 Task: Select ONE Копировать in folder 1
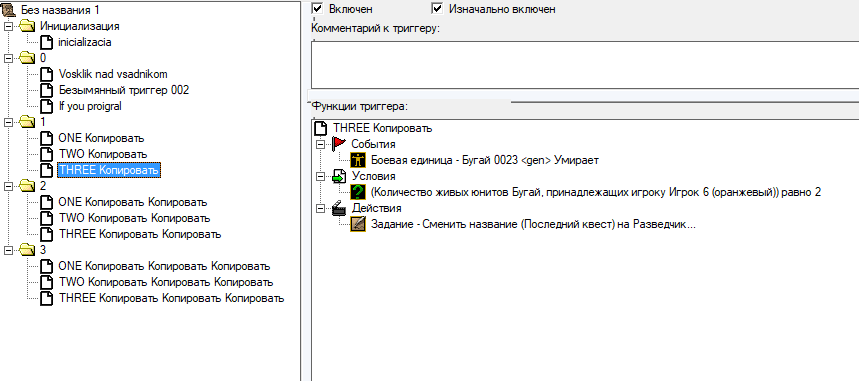101,138
